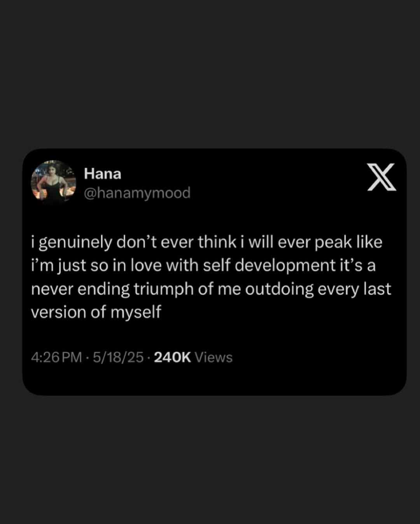
Task: Click the word Views in the footer
Action: coord(213,357)
